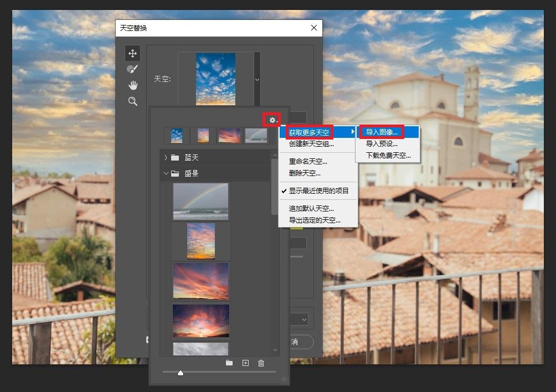Select the Sky Move tool
The height and width of the screenshot is (392, 556).
[x=132, y=53]
